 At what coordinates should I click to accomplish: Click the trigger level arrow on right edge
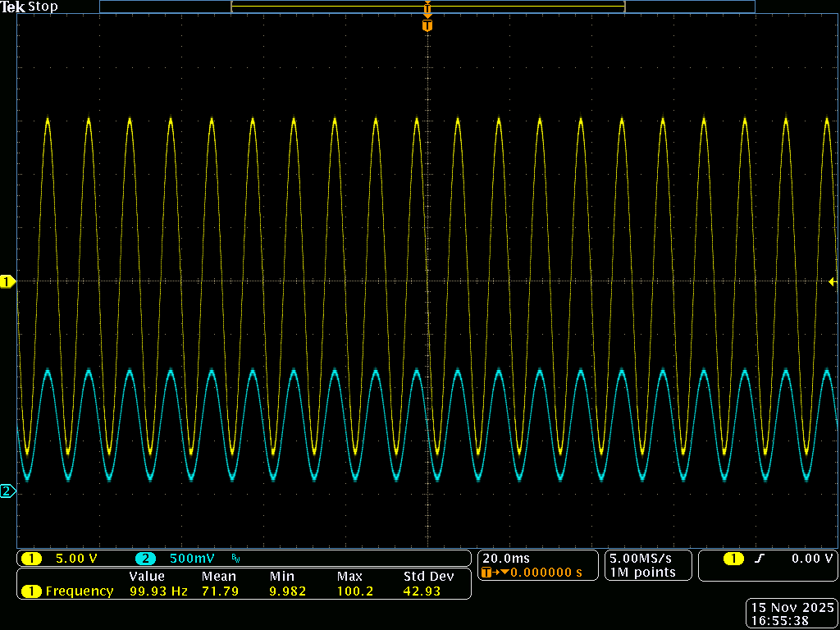pos(833,282)
